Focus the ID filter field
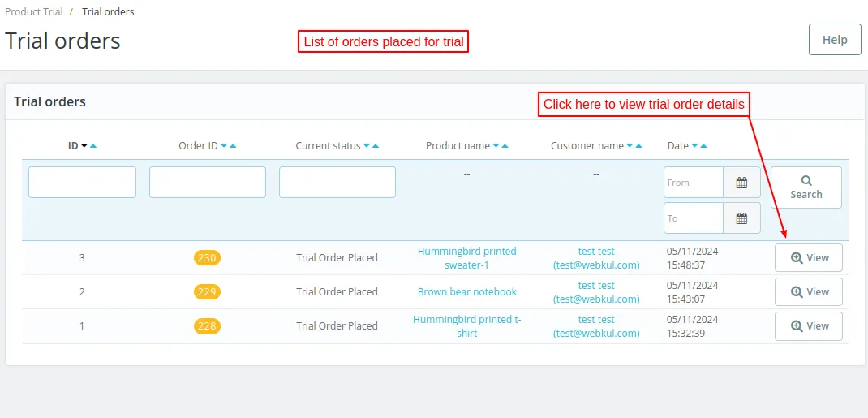This screenshot has height=418, width=868. pos(82,183)
